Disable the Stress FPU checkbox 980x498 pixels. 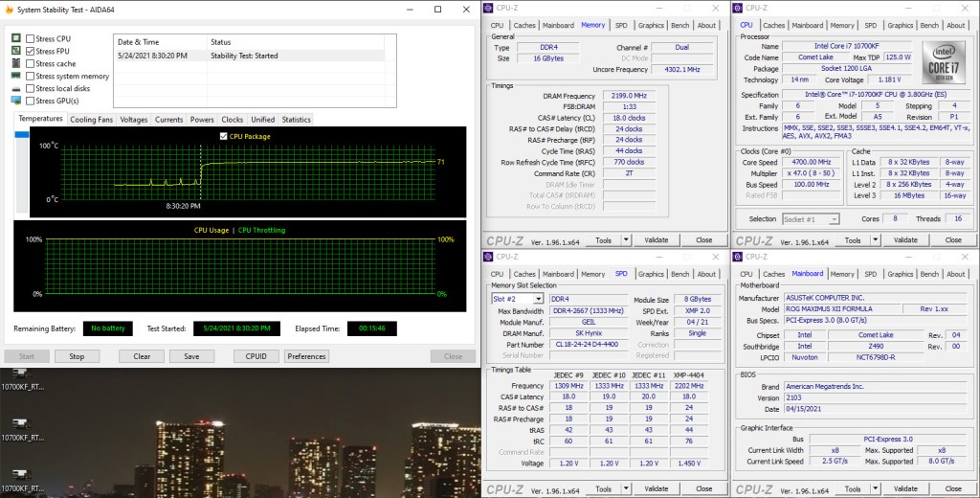pos(31,52)
